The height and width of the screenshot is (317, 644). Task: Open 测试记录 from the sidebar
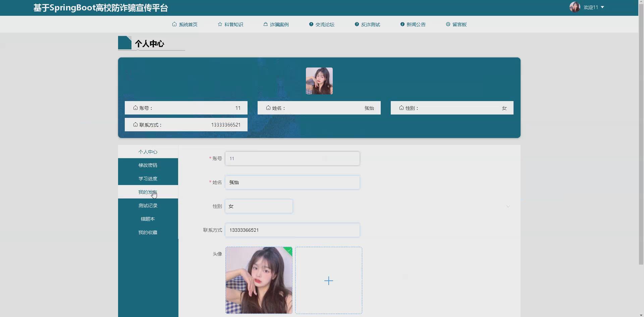pos(148,205)
